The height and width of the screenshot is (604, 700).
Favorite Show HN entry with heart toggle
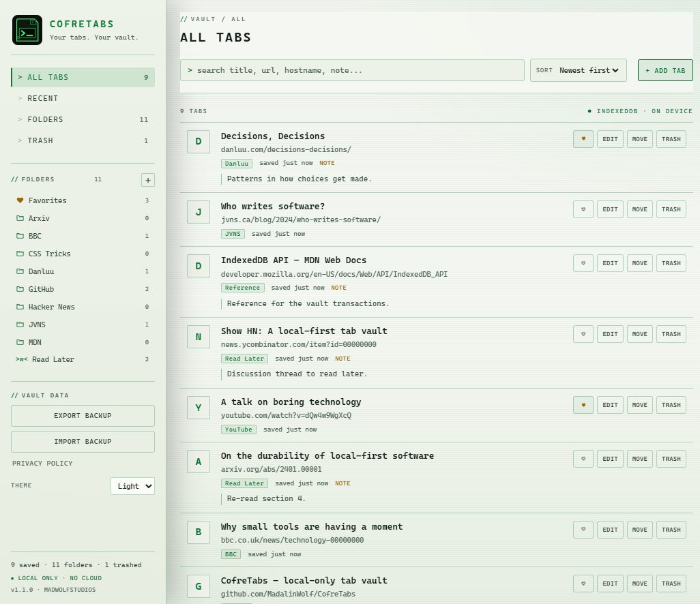(583, 334)
